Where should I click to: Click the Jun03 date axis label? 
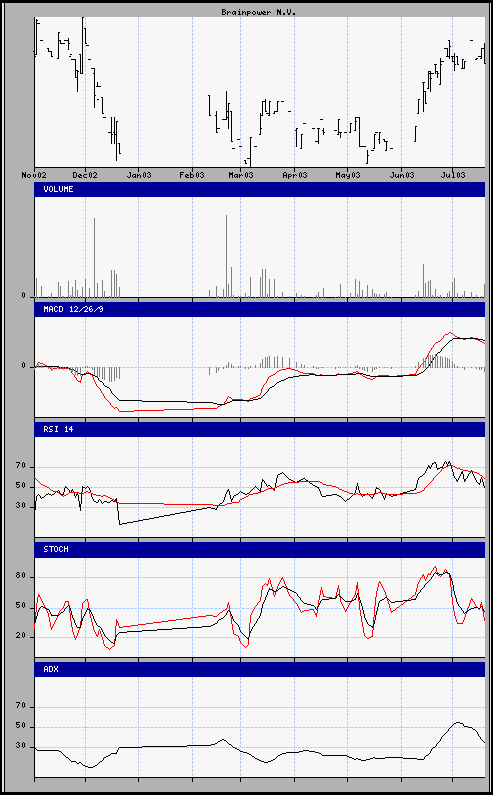401,175
